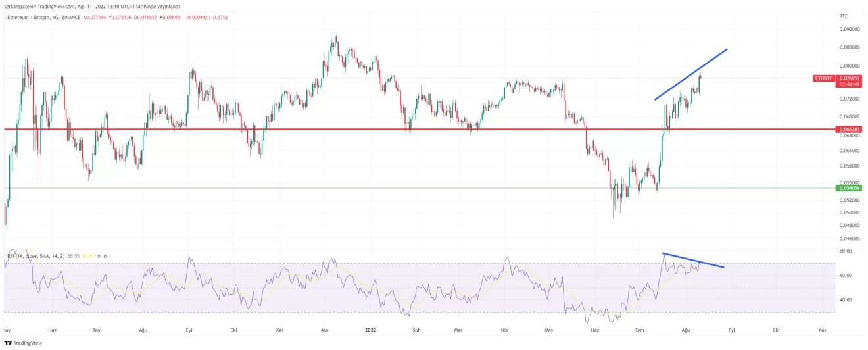Click the Ara month label on time axis
The width and height of the screenshot is (868, 350).
[x=325, y=329]
